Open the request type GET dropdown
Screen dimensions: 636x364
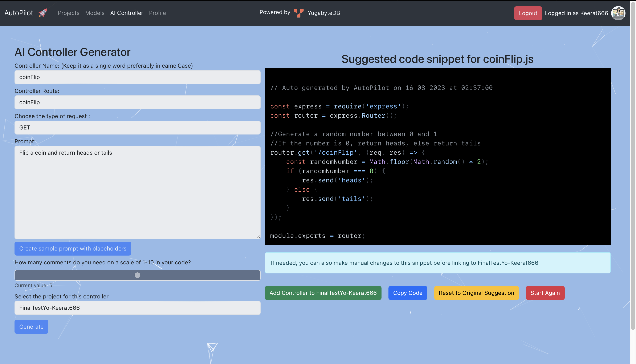(137, 128)
